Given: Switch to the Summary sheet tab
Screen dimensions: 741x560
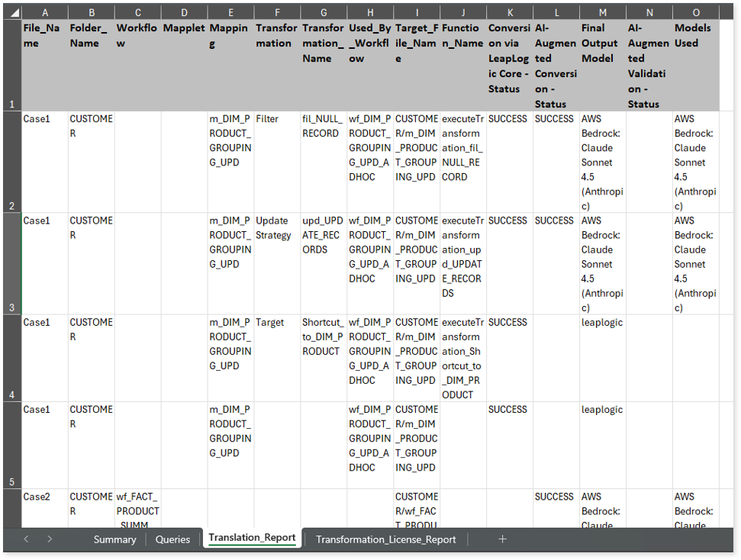Looking at the screenshot, I should (x=114, y=539).
